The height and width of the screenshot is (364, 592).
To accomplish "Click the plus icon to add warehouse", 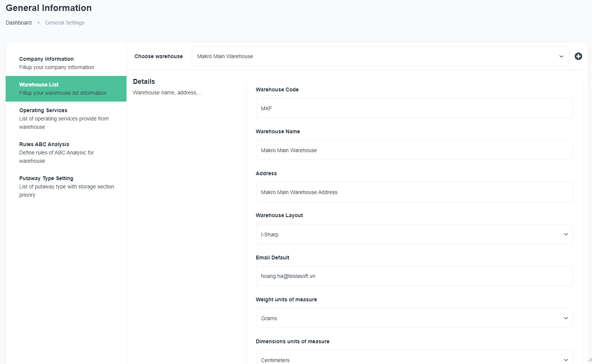I will (578, 56).
